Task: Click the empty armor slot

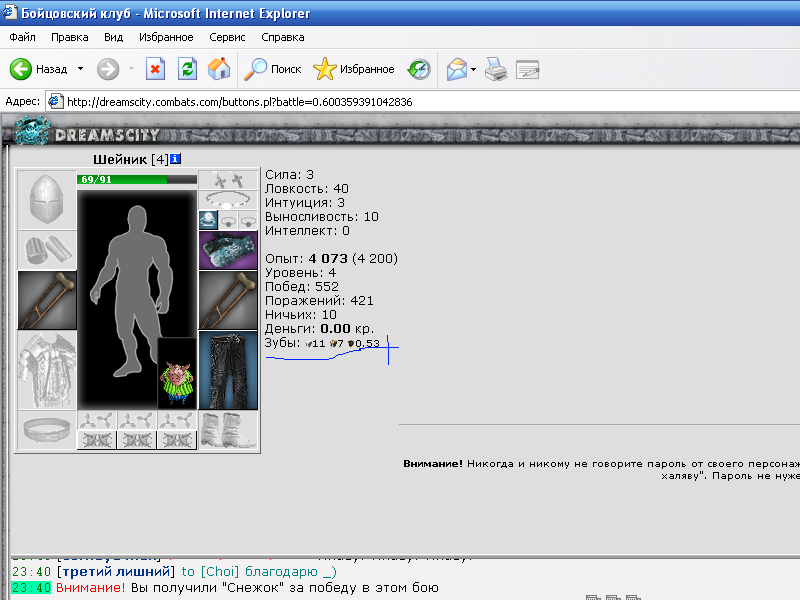Action: (x=47, y=370)
